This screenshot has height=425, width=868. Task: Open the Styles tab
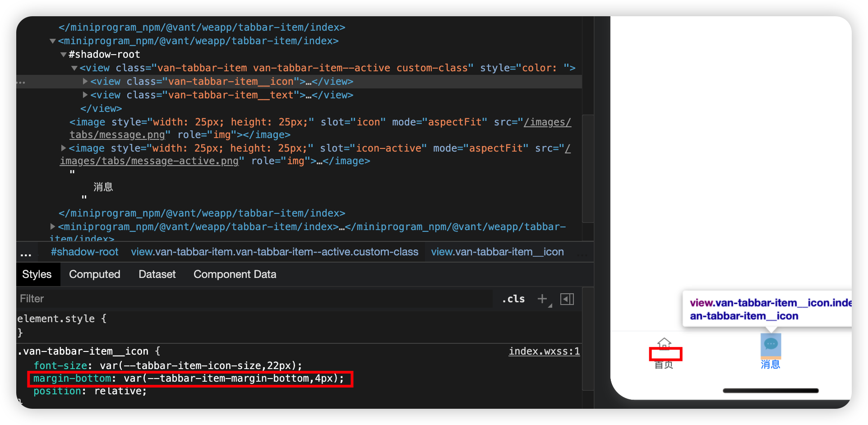(37, 274)
